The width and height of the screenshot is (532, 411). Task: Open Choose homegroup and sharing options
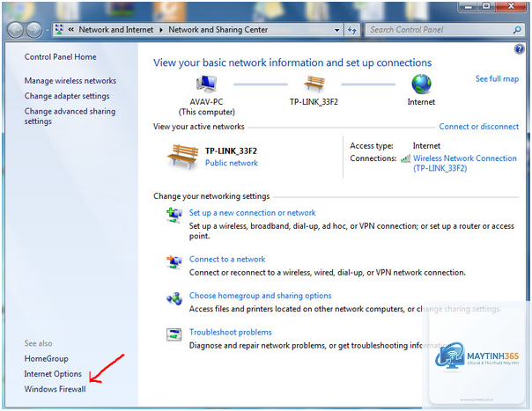[260, 296]
